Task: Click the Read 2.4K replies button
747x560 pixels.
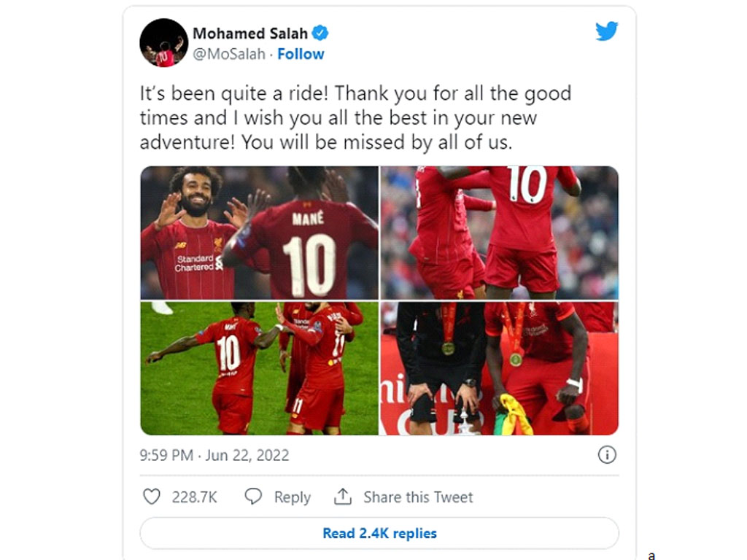Action: point(379,533)
